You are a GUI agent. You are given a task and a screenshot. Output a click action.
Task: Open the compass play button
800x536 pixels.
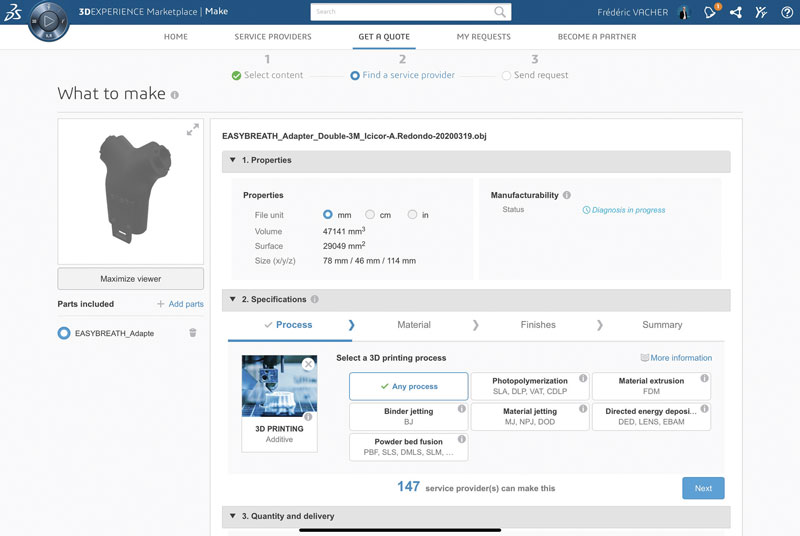(x=48, y=21)
